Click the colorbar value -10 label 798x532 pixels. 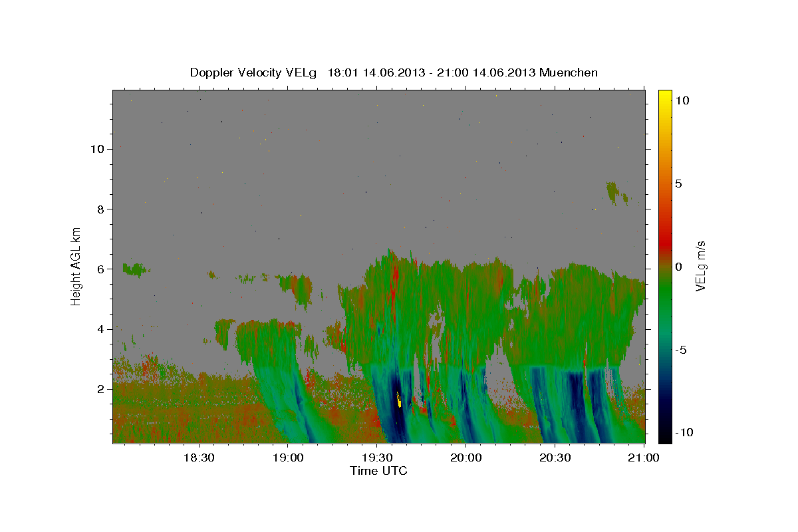pyautogui.click(x=684, y=432)
